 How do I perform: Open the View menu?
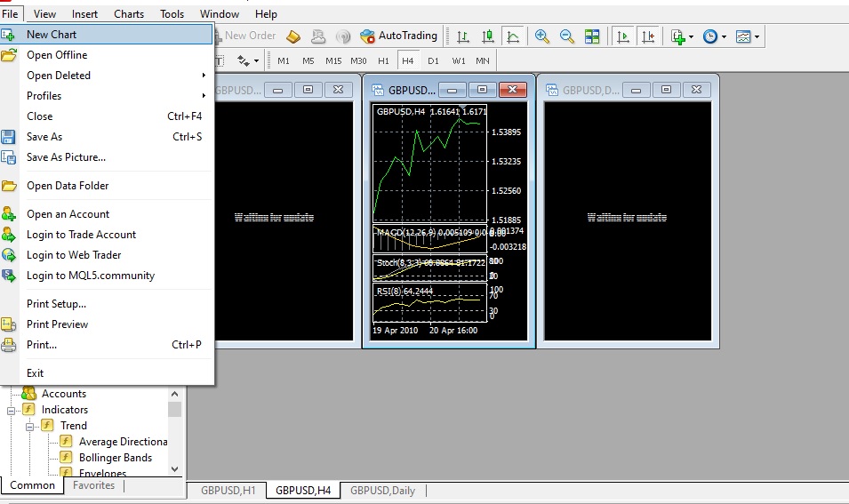click(44, 14)
